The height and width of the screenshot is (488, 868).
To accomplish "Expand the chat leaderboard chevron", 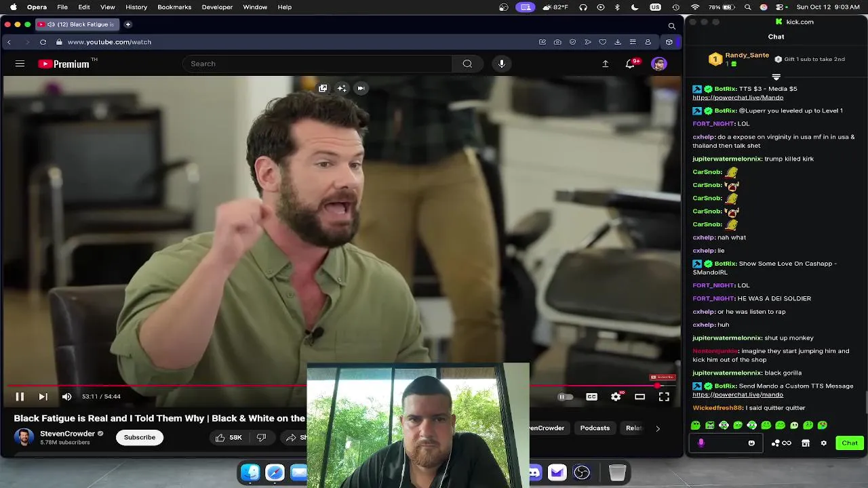I will click(x=776, y=77).
